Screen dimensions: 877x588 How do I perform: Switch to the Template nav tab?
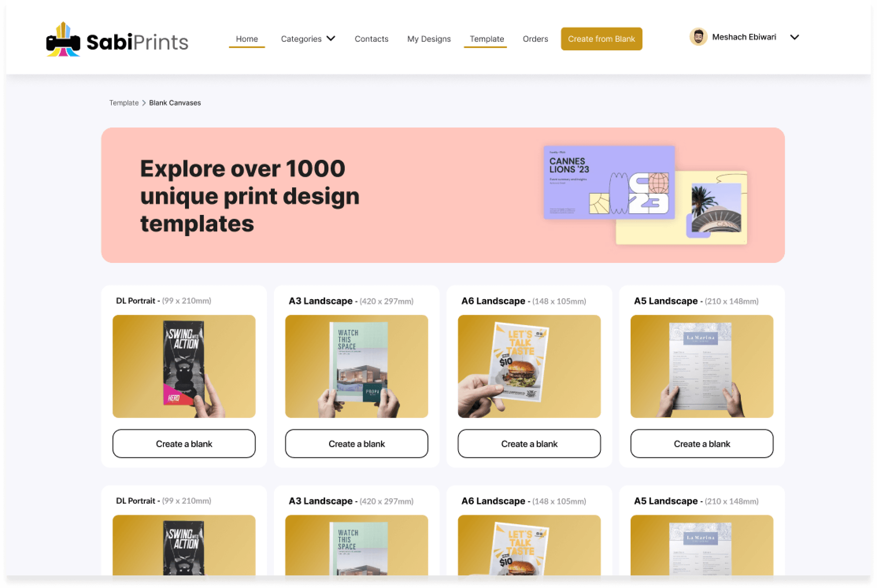(x=487, y=39)
